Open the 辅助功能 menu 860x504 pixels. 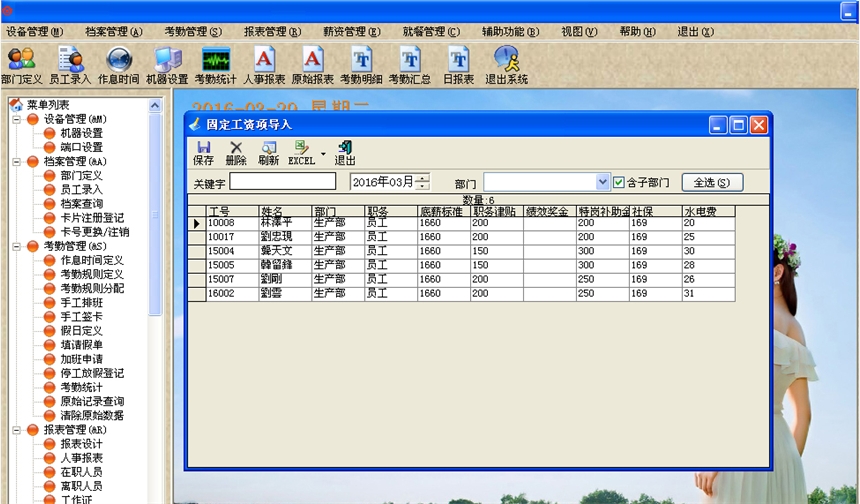click(510, 32)
